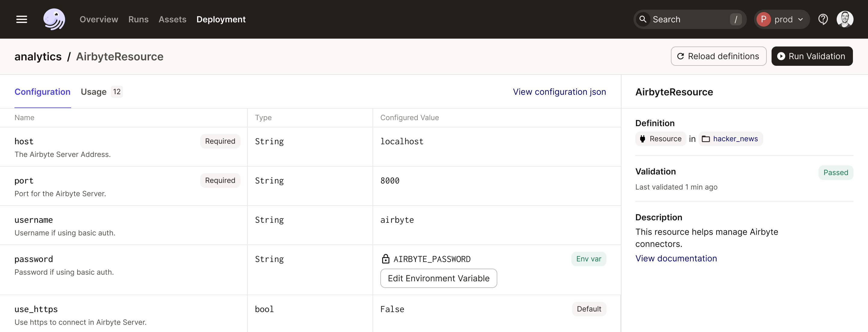The width and height of the screenshot is (868, 332).
Task: Select the airbyte username value
Action: [x=397, y=220]
